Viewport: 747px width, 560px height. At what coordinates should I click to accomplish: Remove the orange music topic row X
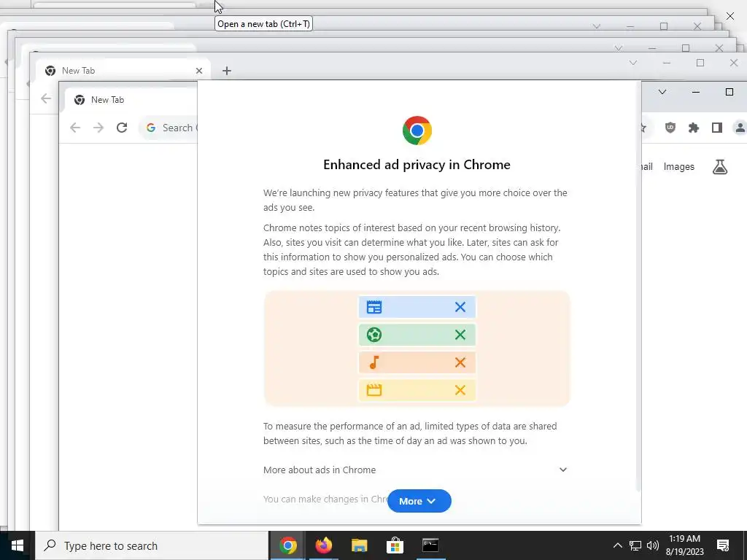460,362
